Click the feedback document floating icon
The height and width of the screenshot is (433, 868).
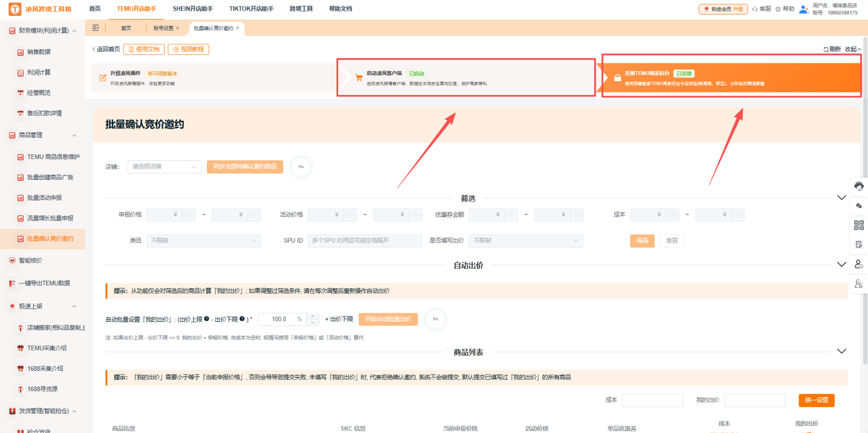click(859, 245)
